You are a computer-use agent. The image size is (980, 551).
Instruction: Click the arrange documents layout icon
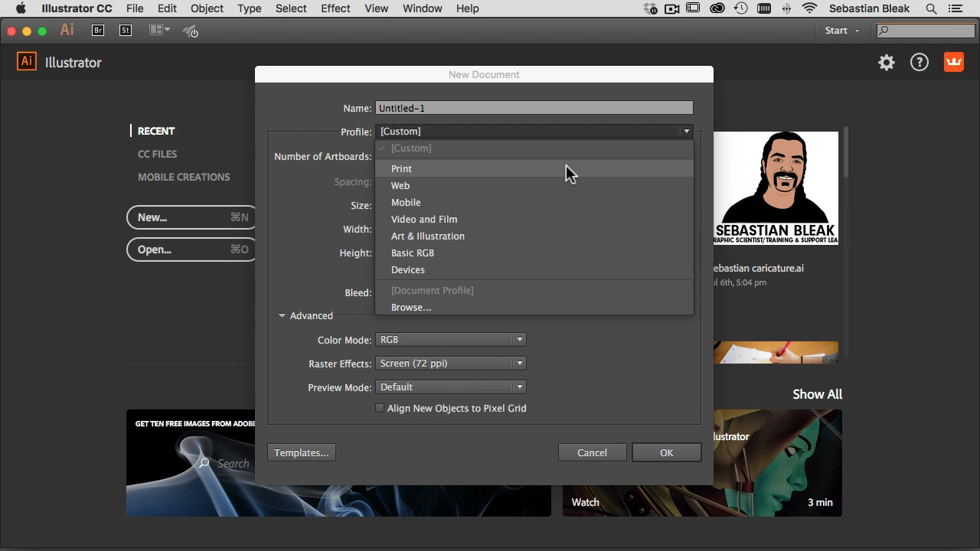[159, 31]
